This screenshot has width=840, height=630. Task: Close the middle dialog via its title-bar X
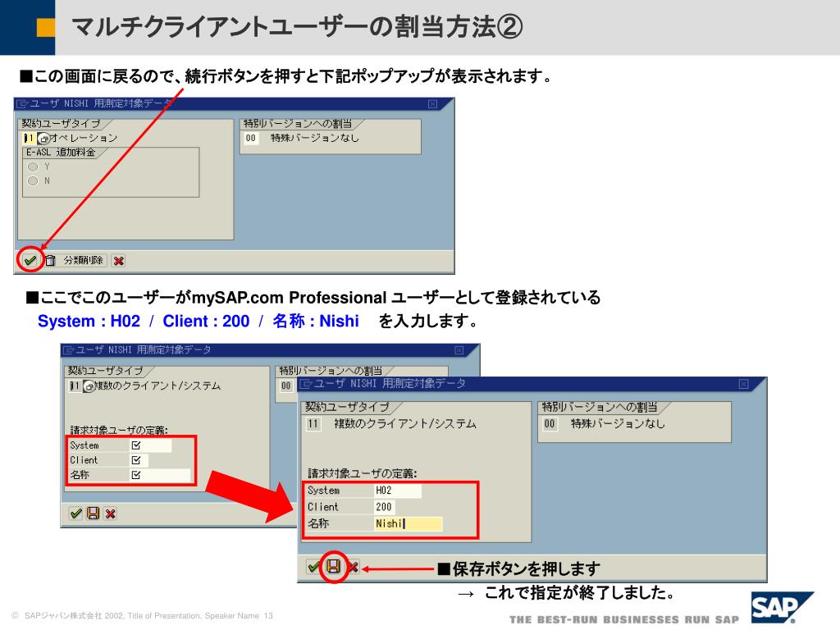point(459,350)
